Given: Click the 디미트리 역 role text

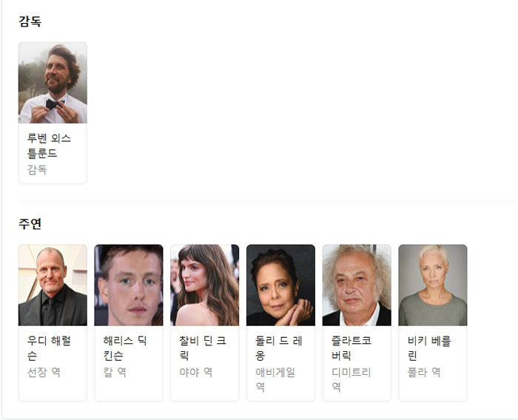Looking at the screenshot, I should coord(351,379).
